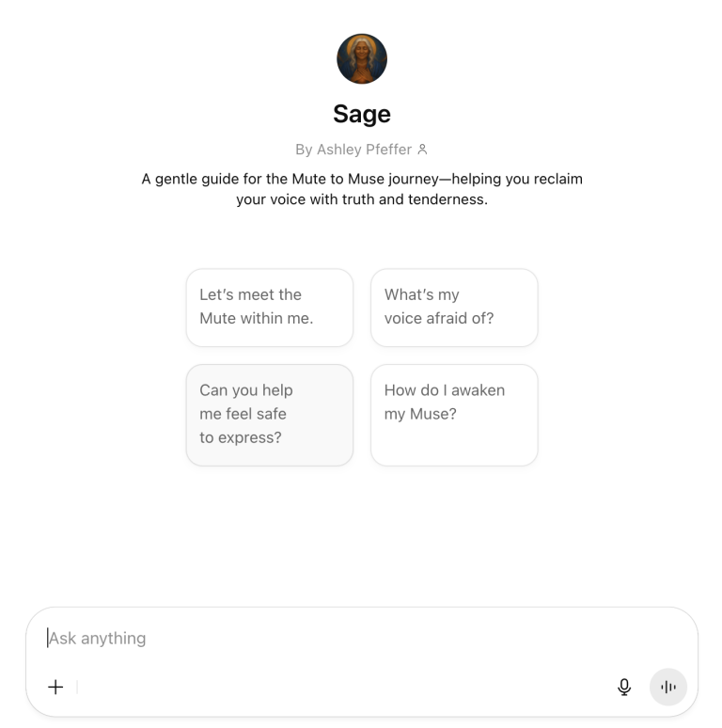This screenshot has width=722, height=728.
Task: Click "Mute within me." line in first card
Action: 256,318
